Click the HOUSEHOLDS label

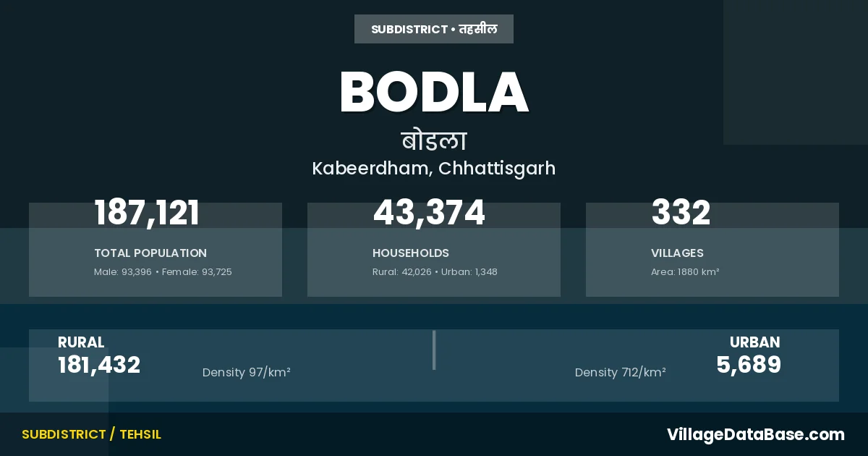click(411, 253)
